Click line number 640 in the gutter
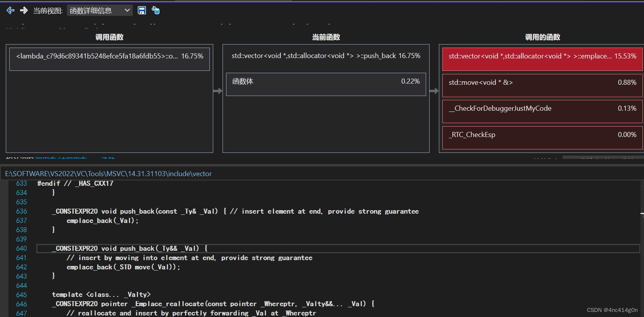 pos(22,248)
